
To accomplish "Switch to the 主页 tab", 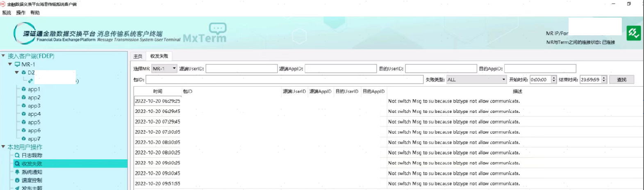I will coord(138,56).
